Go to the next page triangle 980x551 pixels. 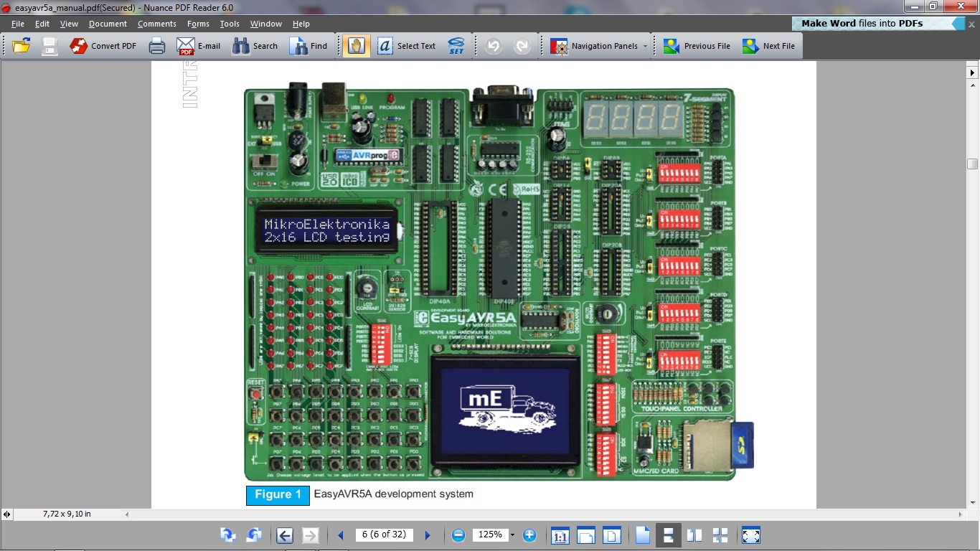(428, 535)
